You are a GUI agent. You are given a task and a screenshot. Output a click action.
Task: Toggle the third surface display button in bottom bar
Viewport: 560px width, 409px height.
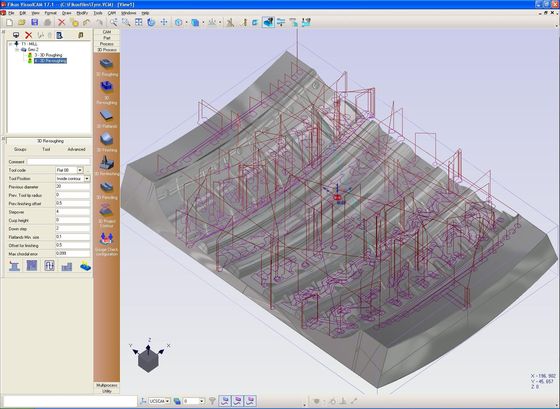(x=251, y=401)
